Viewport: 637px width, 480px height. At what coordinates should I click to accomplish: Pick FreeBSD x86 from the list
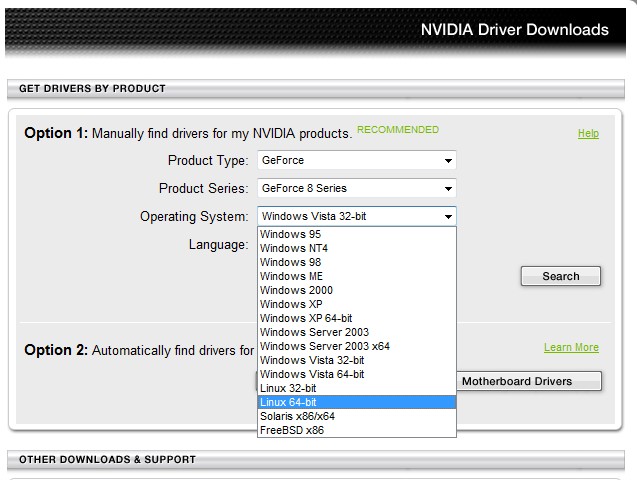click(357, 430)
